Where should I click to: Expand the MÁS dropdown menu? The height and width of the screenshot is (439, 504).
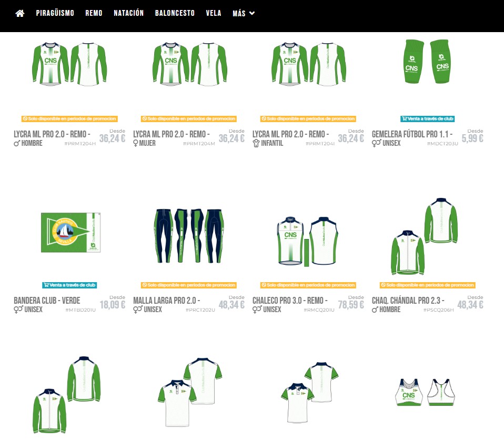tap(244, 13)
